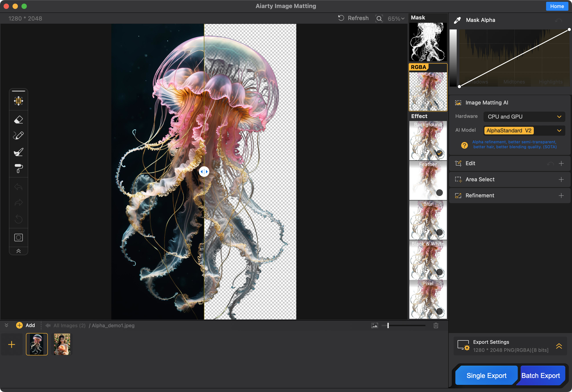Image resolution: width=572 pixels, height=392 pixels.
Task: Select the Eraser tool in left toolbar
Action: pyautogui.click(x=19, y=119)
